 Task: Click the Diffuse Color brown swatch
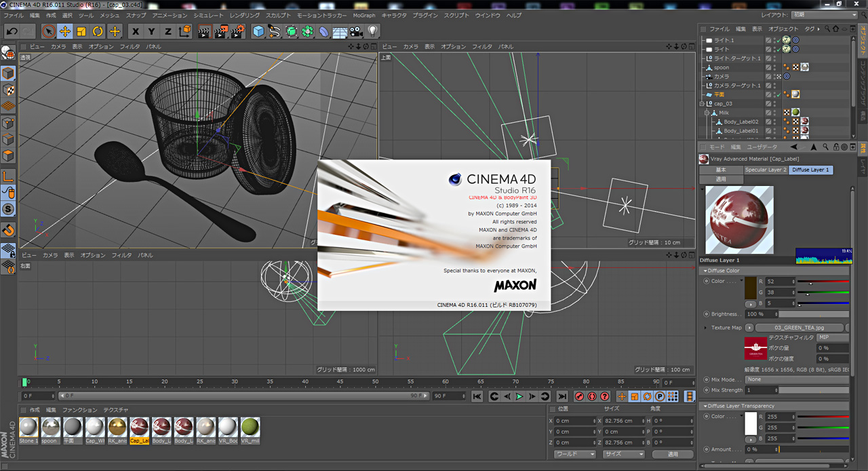(751, 288)
